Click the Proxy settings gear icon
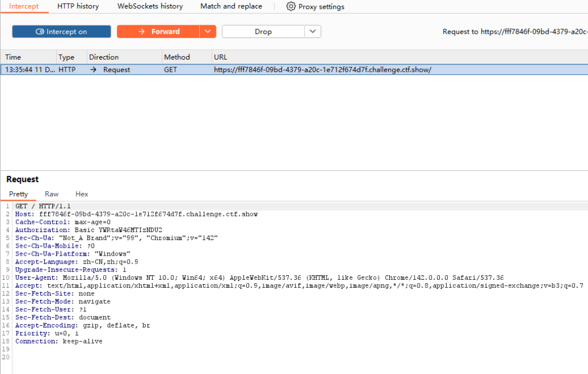Image resolution: width=588 pixels, height=374 pixels. click(291, 6)
